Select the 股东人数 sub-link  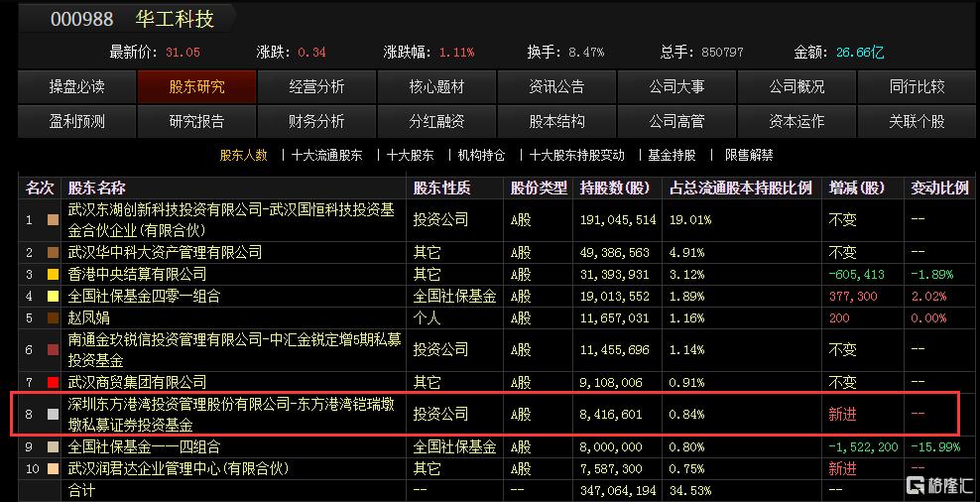coord(244,155)
